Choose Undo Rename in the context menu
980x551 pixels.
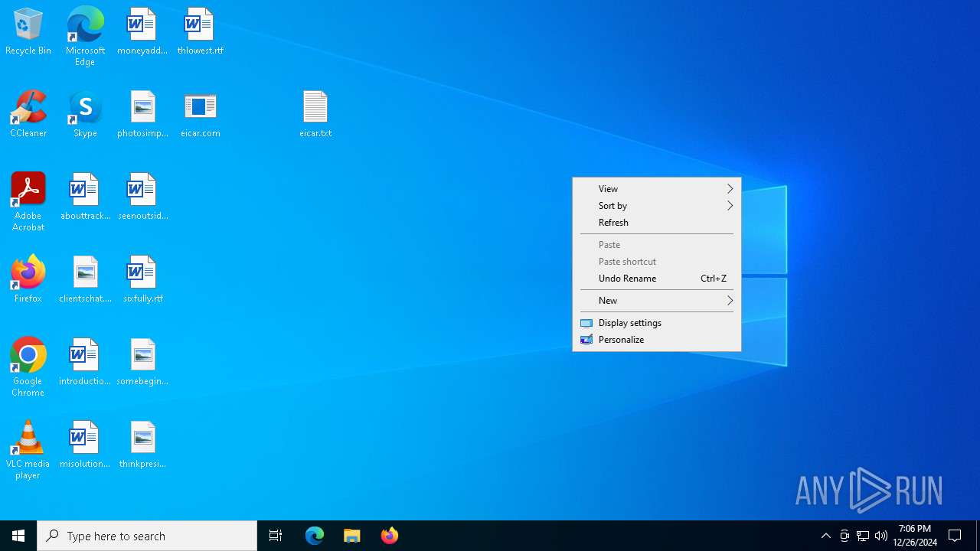657,279
